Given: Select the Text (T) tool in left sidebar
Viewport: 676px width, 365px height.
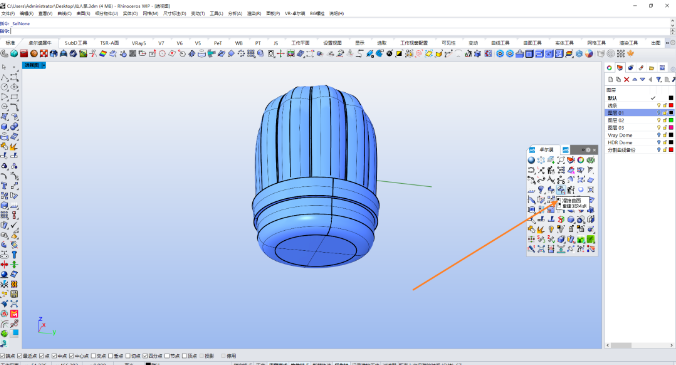Looking at the screenshot, I should (x=4, y=185).
